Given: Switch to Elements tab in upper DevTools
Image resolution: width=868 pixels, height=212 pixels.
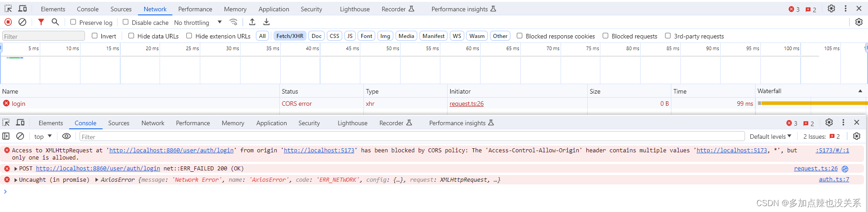Looking at the screenshot, I should click(53, 9).
